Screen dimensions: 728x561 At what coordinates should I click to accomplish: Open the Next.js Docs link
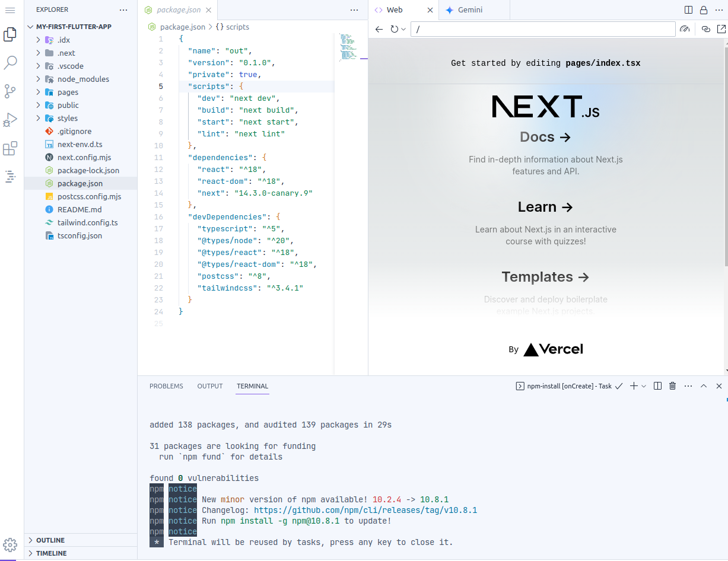[545, 136]
